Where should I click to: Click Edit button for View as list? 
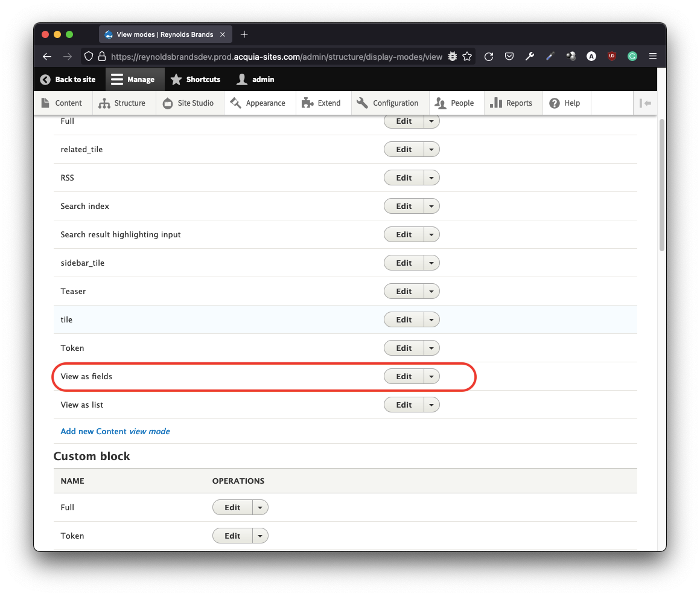click(x=404, y=405)
